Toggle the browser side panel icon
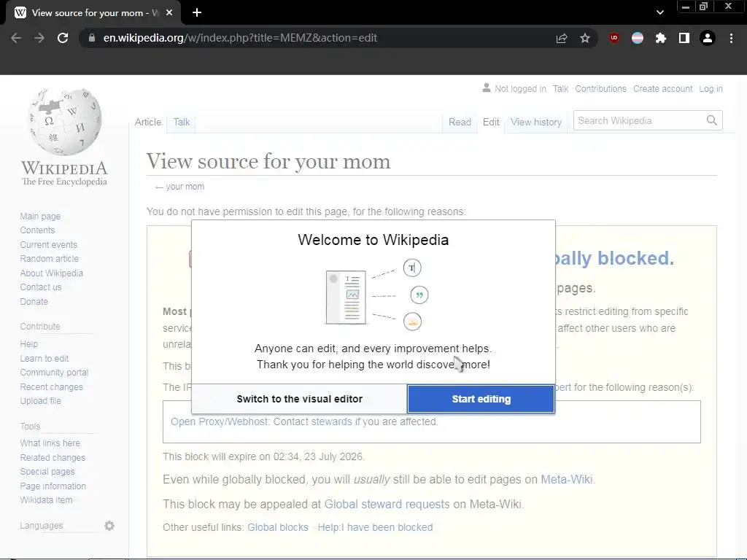Screen dimensions: 747x560 (684, 38)
